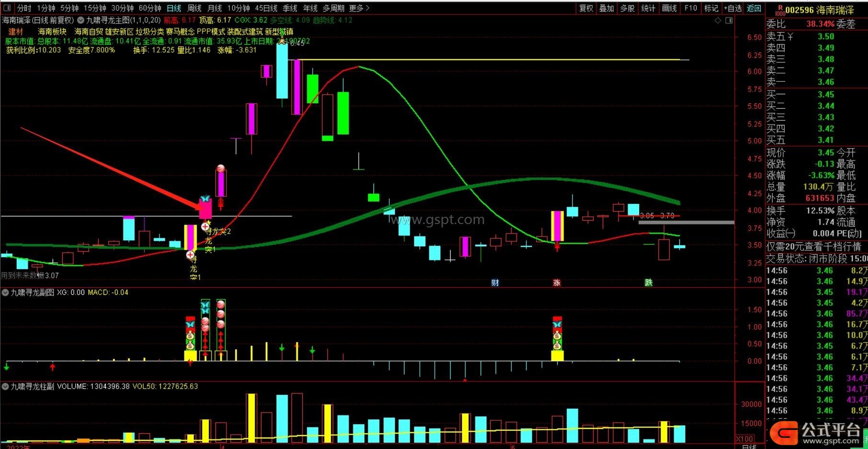Select the 买五 3.41 order row

pyautogui.click(x=817, y=140)
